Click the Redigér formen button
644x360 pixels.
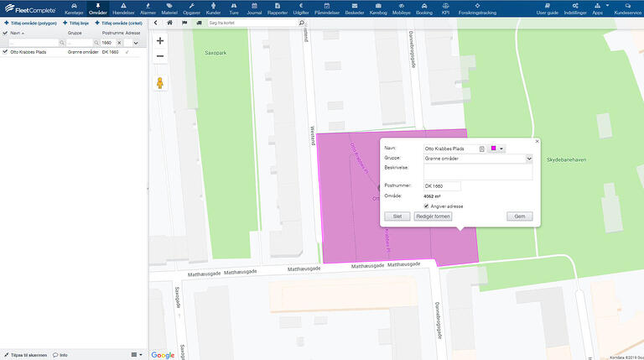coord(433,217)
